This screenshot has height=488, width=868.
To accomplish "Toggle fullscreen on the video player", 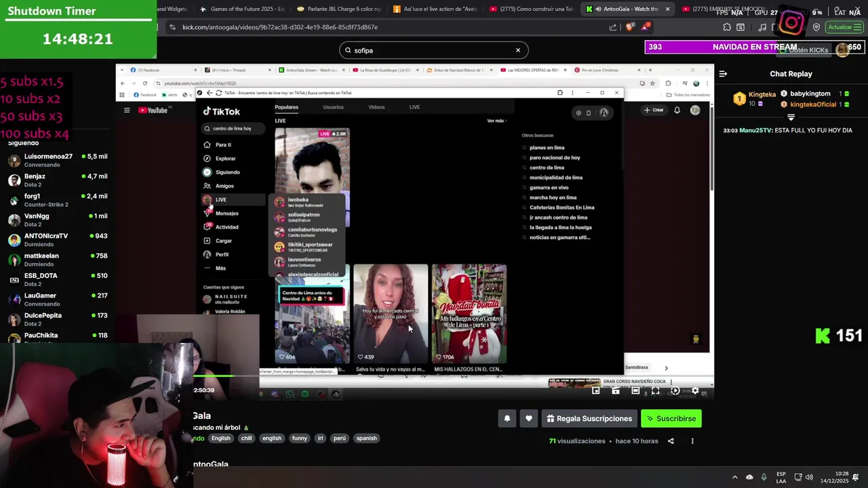I will 655,390.
